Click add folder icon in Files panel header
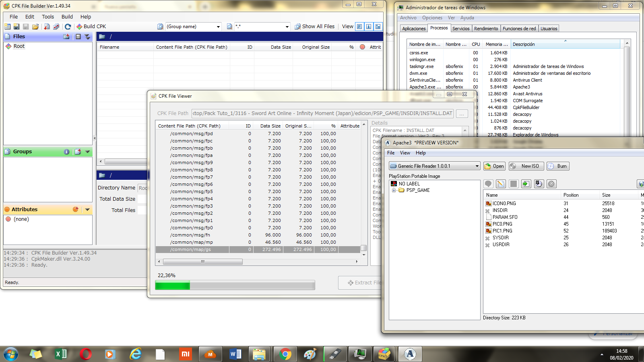644x362 pixels. pos(66,37)
